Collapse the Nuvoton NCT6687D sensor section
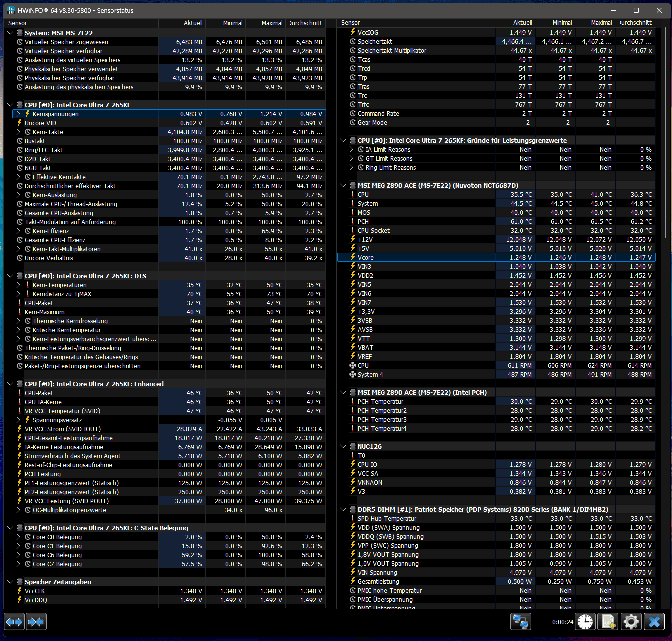The image size is (672, 641). click(x=344, y=186)
